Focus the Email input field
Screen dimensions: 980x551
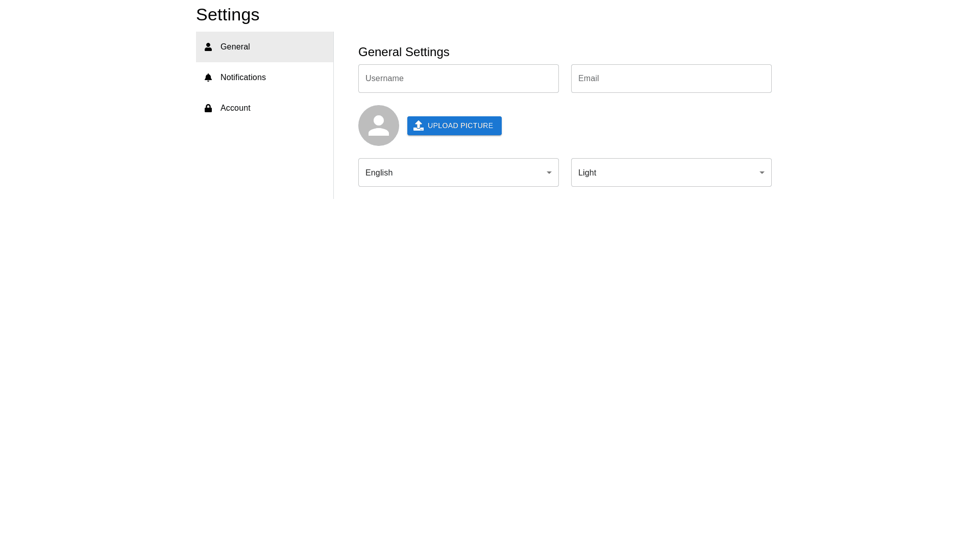[671, 79]
